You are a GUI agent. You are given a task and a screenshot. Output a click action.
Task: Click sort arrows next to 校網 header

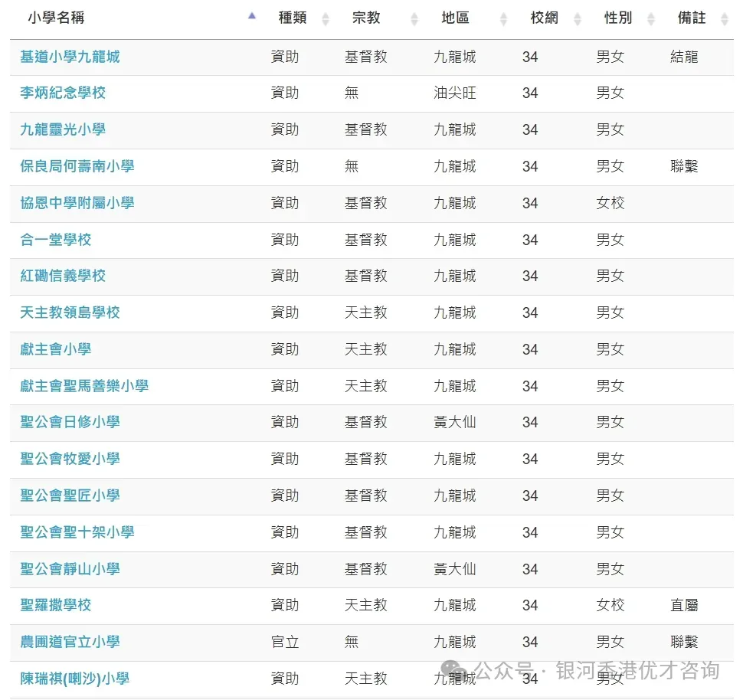click(578, 19)
